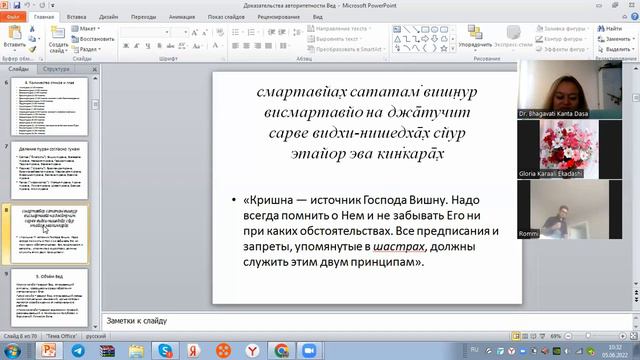Click Save in the quick access toolbar
This screenshot has width=640, height=360.
[x=17, y=5]
